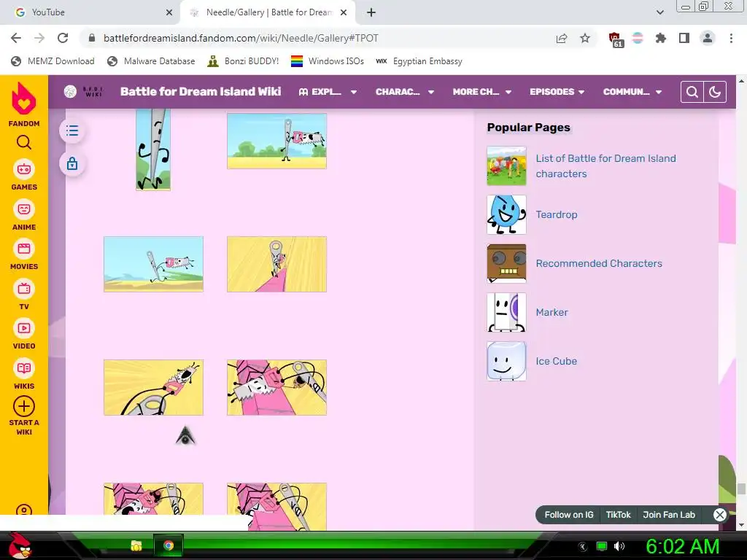
Task: Open Teardrop thumbnail in Popular Pages
Action: point(506,215)
